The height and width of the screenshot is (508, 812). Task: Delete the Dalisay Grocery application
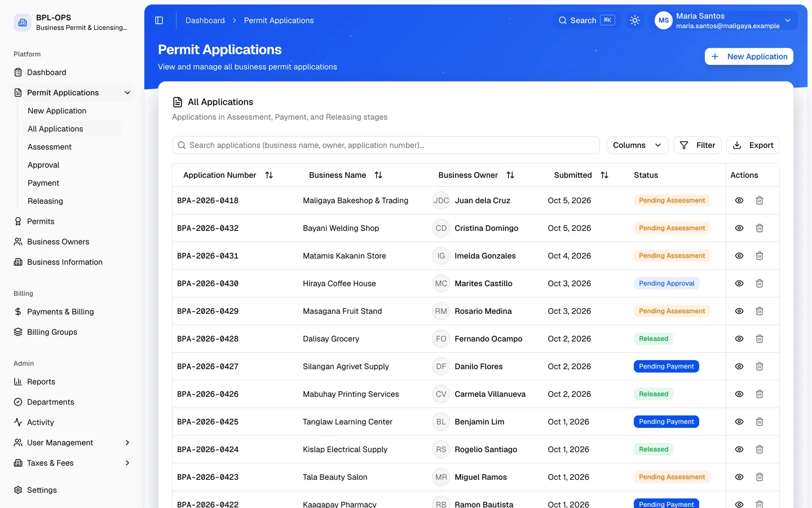tap(760, 339)
